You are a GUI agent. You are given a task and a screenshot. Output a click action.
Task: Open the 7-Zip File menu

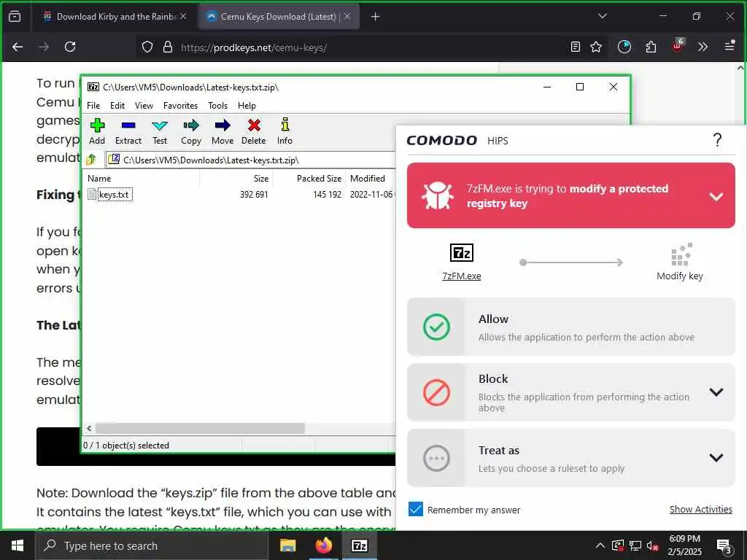93,106
